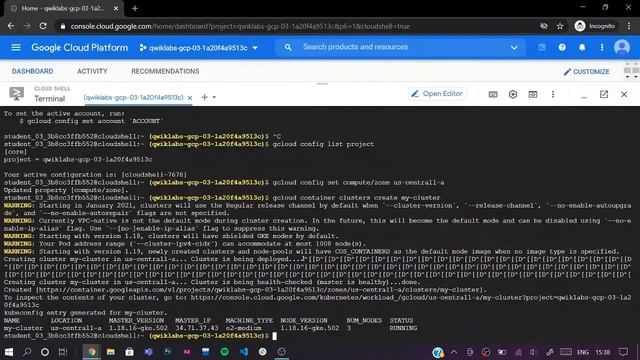Screen dimensions: 640x360
Task: Click the third-party cookies blocked eye icon
Action: (x=544, y=26)
